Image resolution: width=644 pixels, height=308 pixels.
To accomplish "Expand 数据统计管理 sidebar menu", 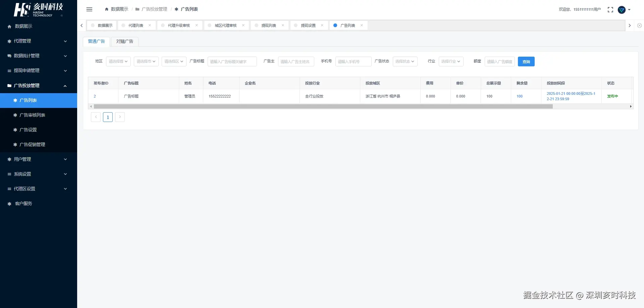I will tap(39, 56).
